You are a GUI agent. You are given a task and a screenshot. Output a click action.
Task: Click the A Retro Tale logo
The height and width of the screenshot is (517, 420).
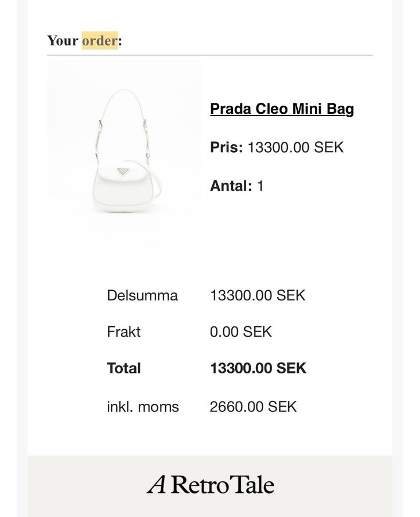click(210, 485)
